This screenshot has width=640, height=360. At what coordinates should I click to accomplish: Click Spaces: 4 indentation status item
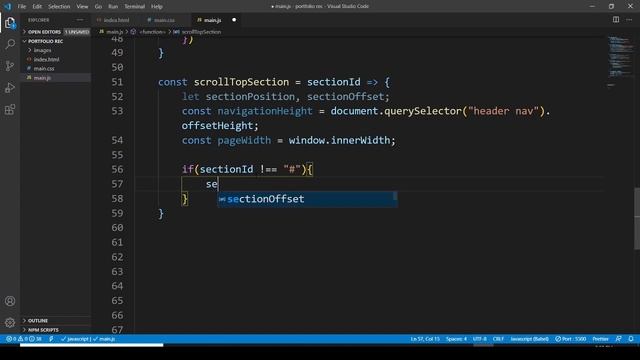(x=456, y=339)
